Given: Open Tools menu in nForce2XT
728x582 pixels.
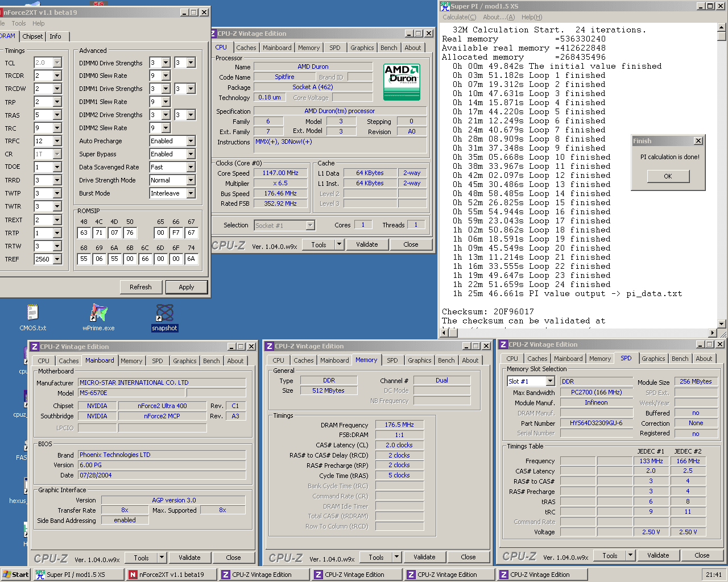Looking at the screenshot, I should (19, 23).
